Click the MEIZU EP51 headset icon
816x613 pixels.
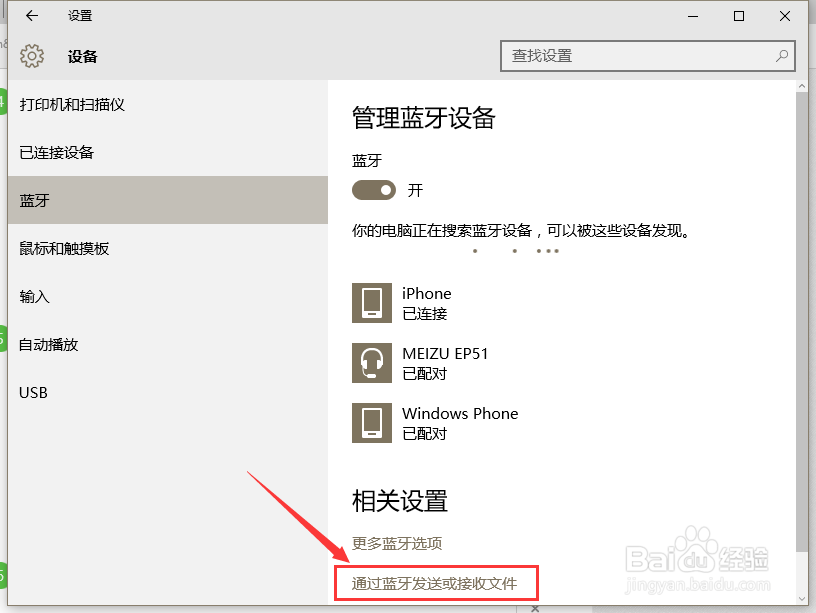tap(370, 362)
